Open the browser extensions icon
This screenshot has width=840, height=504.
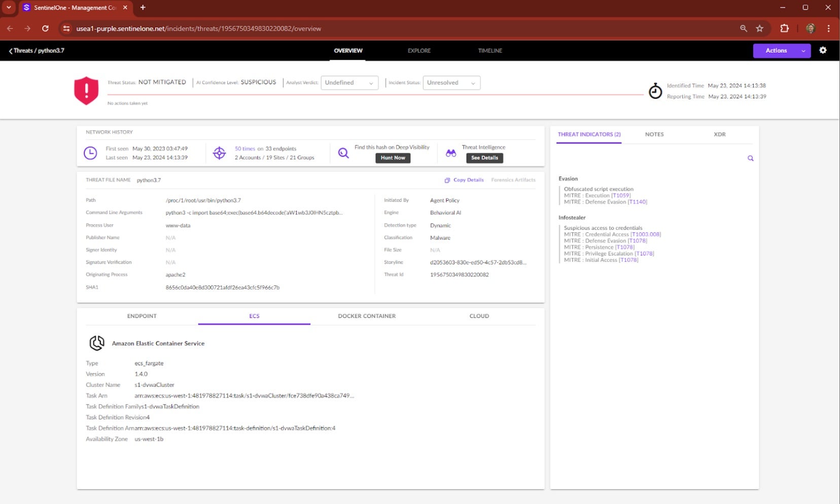[x=784, y=28]
